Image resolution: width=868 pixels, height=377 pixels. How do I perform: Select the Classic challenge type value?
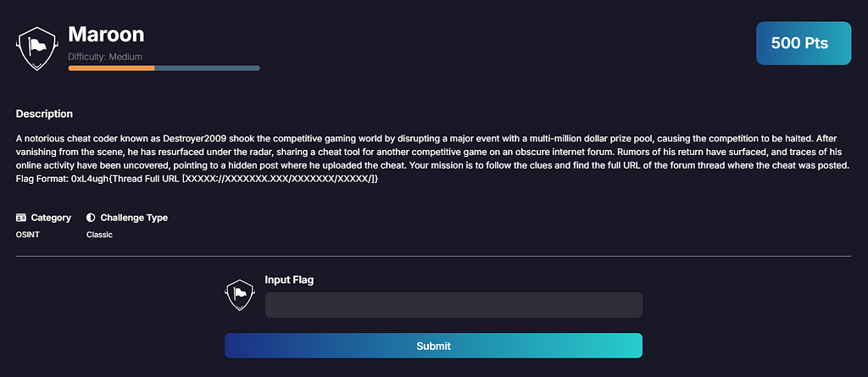click(x=100, y=235)
